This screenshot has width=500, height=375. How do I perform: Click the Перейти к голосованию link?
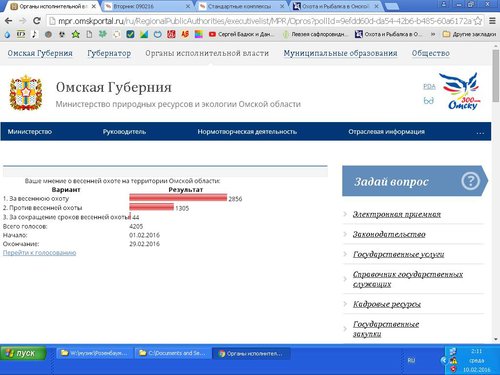click(x=39, y=253)
